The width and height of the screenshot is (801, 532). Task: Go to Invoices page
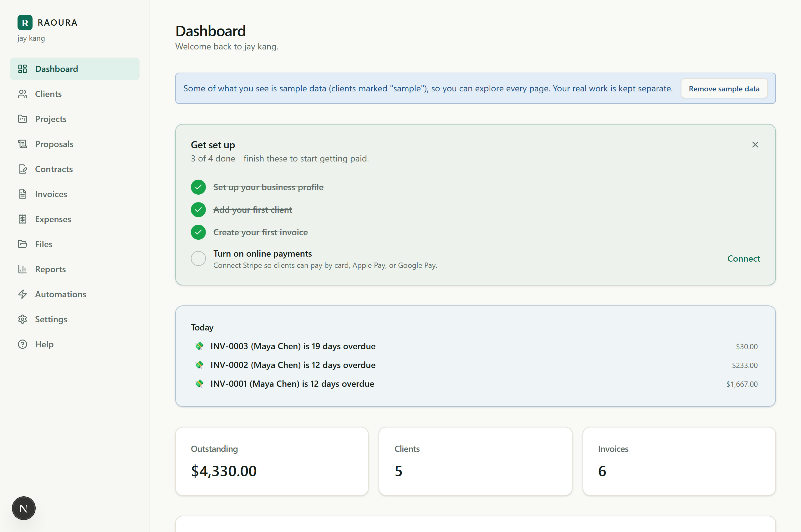click(75, 194)
